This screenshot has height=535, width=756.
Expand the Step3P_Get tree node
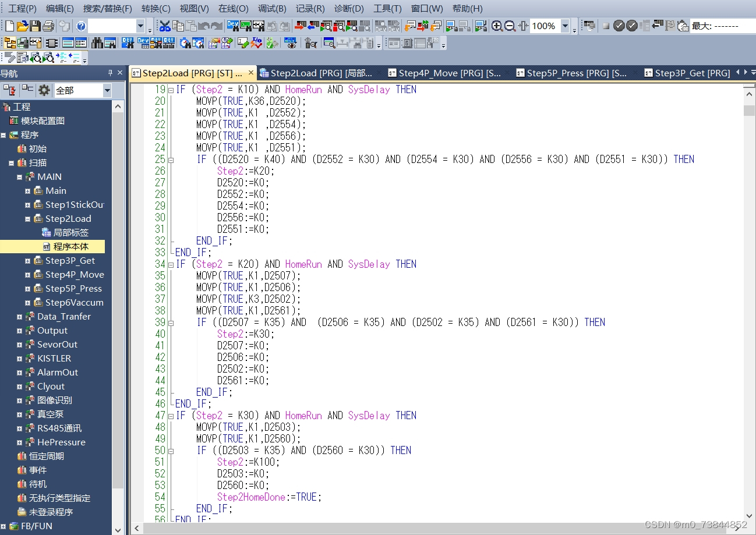coord(27,261)
